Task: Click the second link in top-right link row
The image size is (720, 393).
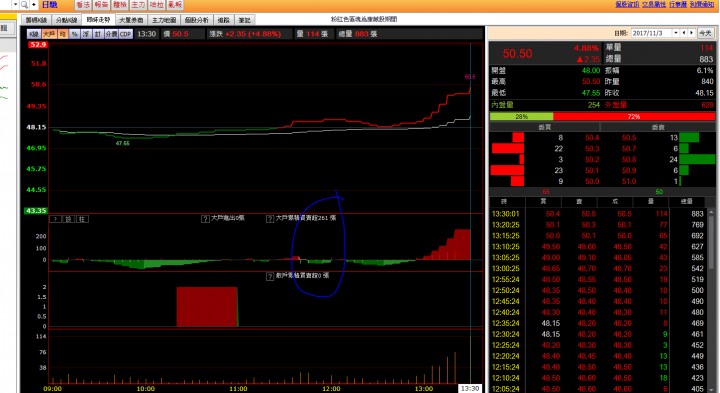Action: pos(654,4)
